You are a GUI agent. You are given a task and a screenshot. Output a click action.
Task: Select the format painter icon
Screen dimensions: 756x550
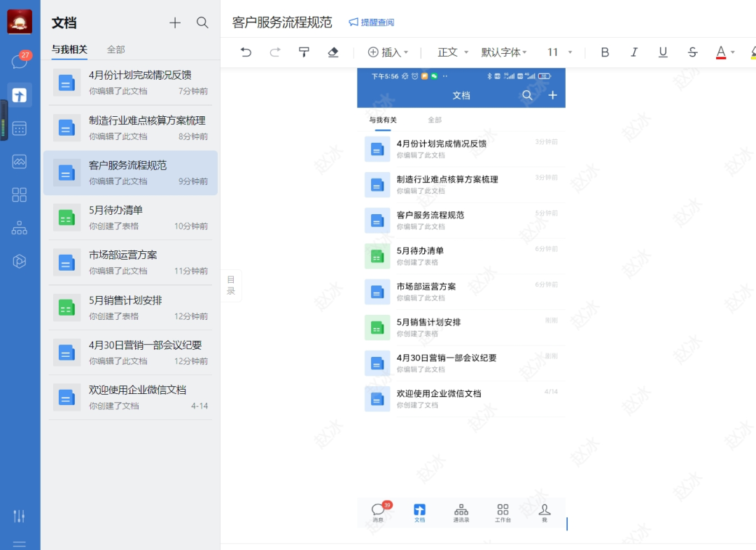(x=304, y=52)
